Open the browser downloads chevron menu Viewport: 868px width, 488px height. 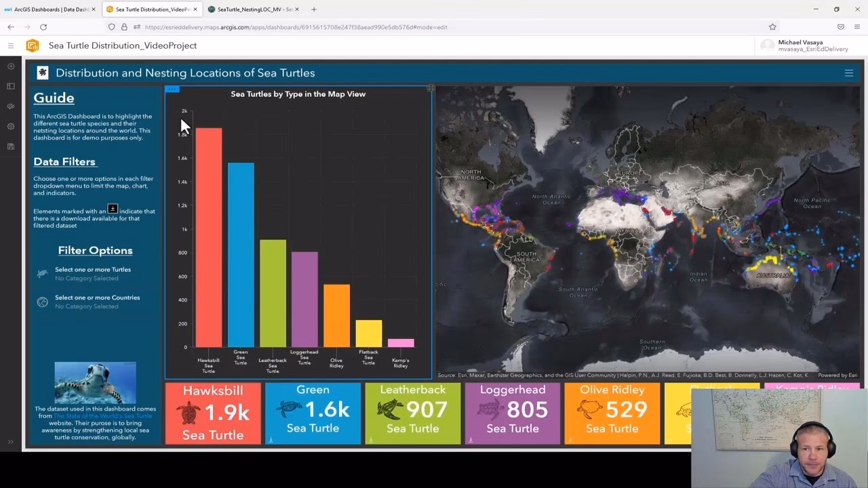[840, 28]
